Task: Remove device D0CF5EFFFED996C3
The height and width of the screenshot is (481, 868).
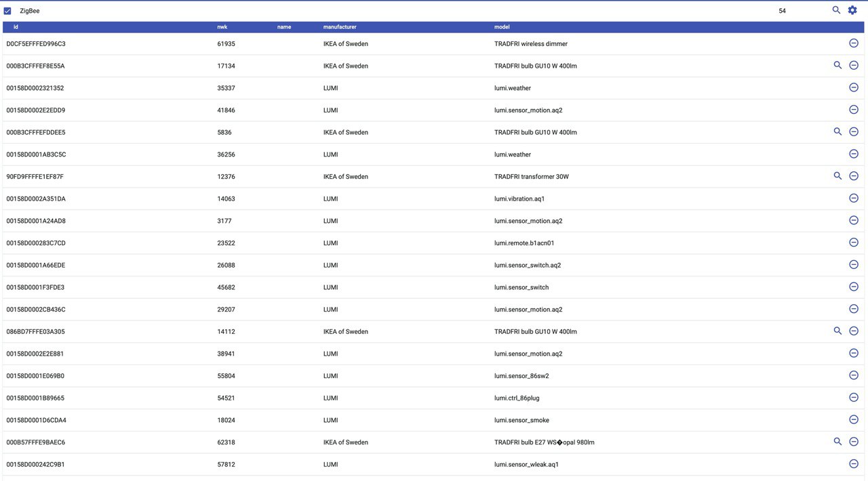Action: coord(854,43)
